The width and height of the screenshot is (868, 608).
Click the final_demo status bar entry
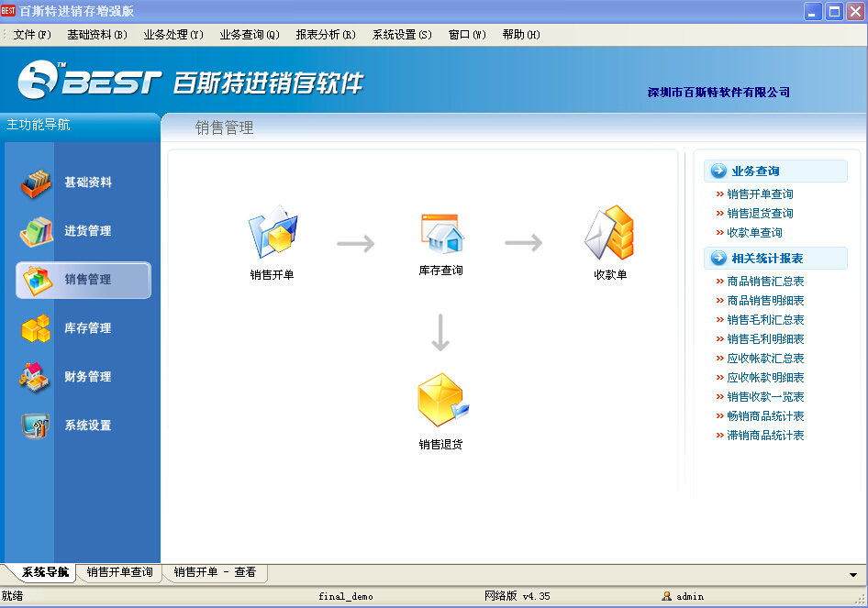[345, 596]
